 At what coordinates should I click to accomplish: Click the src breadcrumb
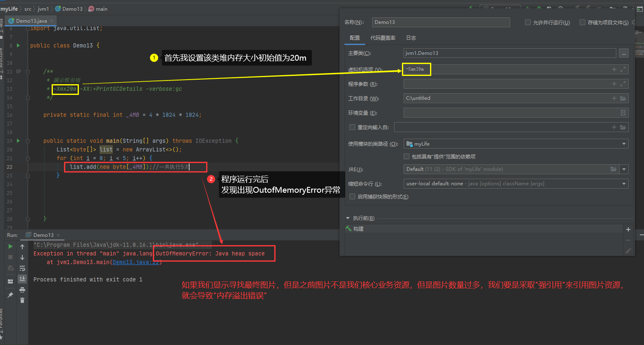pyautogui.click(x=28, y=9)
